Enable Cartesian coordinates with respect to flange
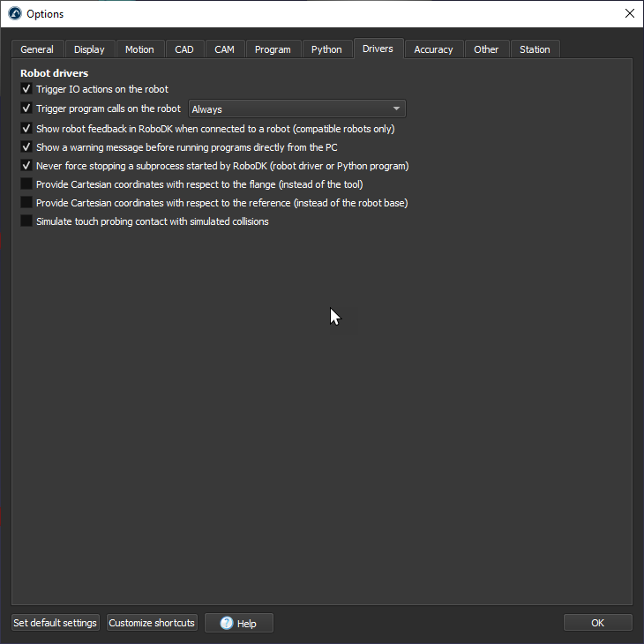Viewport: 644px width, 644px height. pyautogui.click(x=26, y=184)
